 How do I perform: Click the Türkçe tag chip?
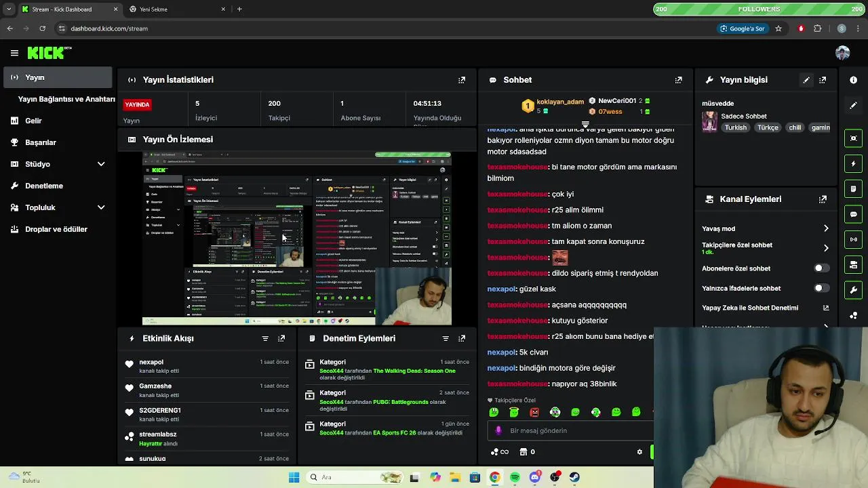(768, 127)
